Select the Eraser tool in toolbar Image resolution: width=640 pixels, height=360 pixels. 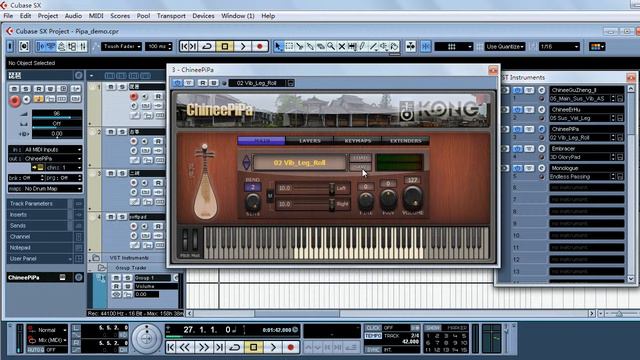coord(320,47)
